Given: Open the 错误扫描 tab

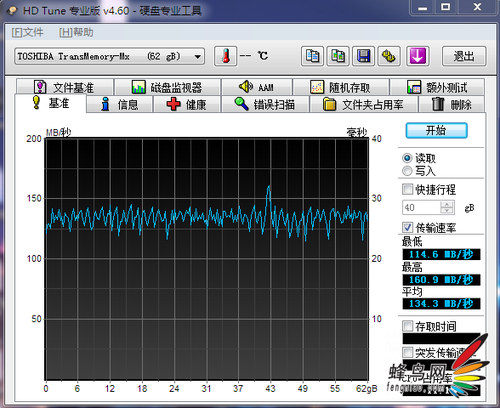Looking at the screenshot, I should [265, 105].
